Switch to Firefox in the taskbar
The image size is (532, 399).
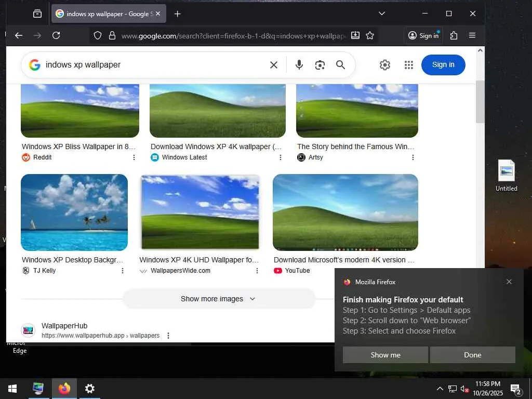pos(64,389)
